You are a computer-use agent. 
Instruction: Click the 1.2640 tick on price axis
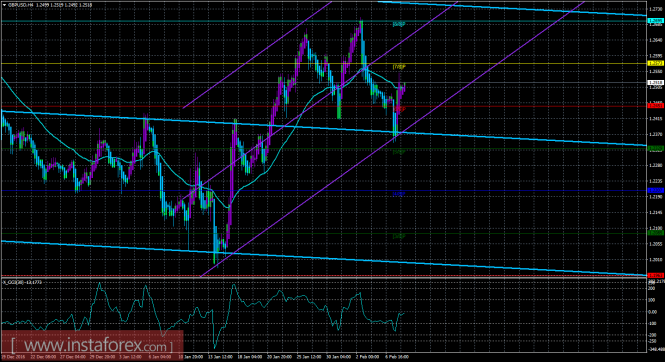(x=655, y=40)
